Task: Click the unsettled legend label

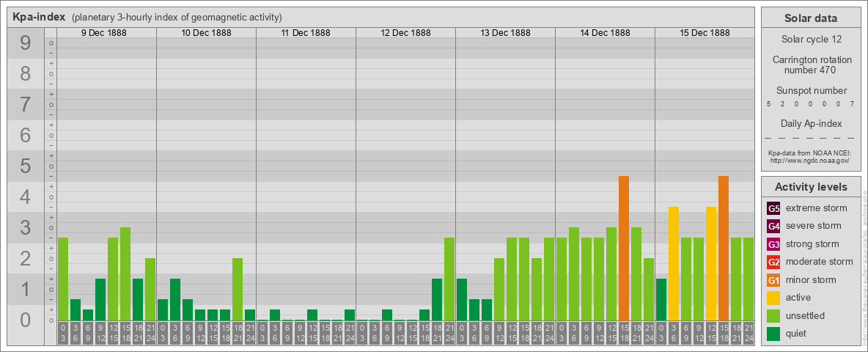Action: coord(805,315)
